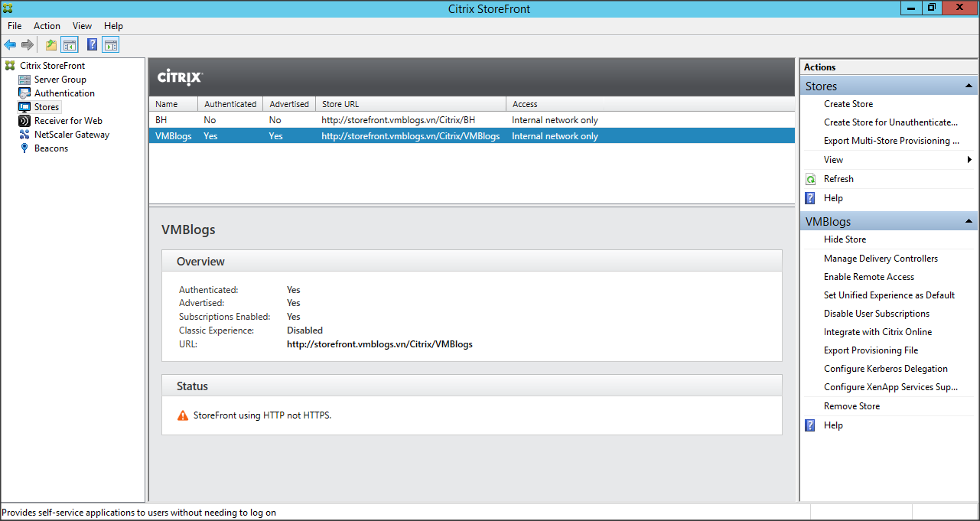This screenshot has height=521, width=980.
Task: Click Manage Delivery Controllers action
Action: pyautogui.click(x=880, y=259)
